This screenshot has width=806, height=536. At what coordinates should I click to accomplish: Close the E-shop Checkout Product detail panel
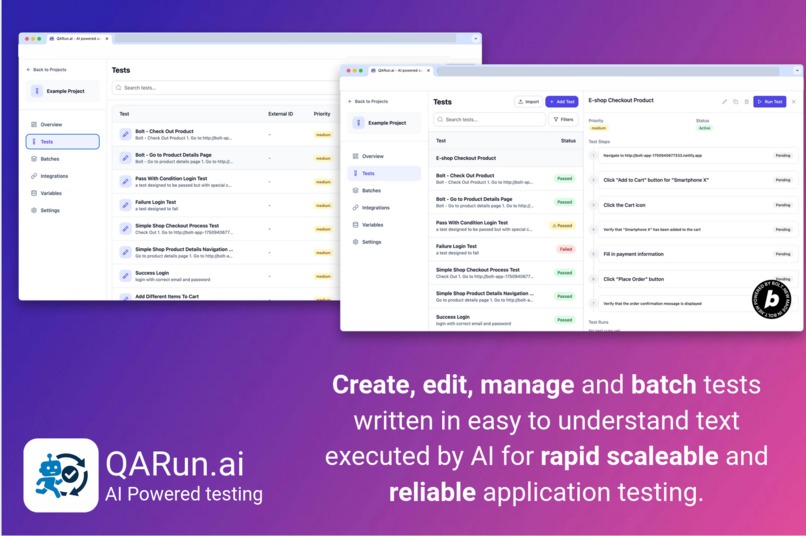(x=794, y=102)
